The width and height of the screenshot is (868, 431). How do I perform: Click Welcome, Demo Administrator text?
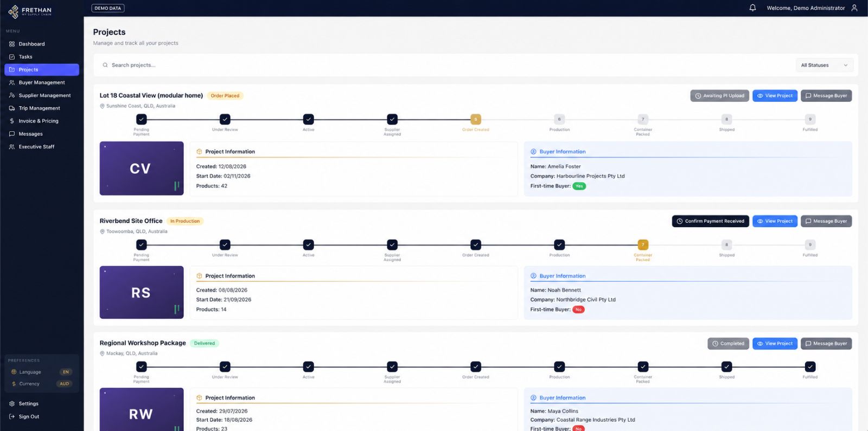click(806, 8)
